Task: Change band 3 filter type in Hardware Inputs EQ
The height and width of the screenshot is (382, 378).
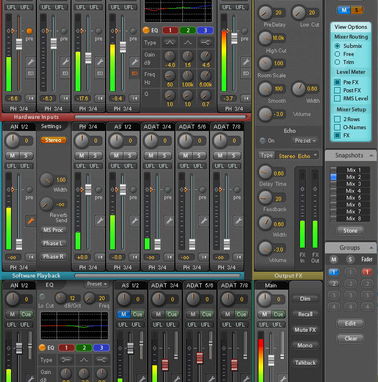Action: pos(206,43)
